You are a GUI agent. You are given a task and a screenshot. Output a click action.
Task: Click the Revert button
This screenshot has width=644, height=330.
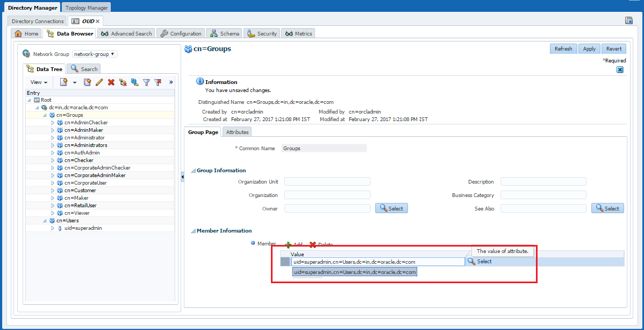(x=614, y=48)
